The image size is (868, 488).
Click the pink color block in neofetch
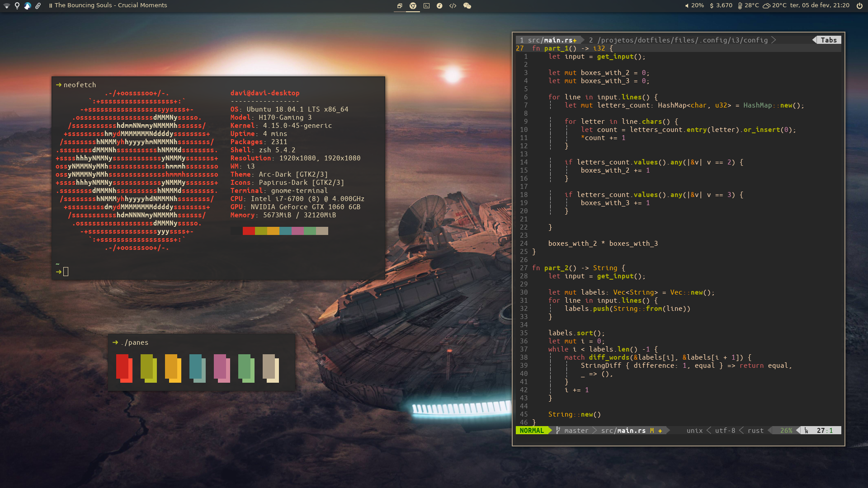coord(297,231)
